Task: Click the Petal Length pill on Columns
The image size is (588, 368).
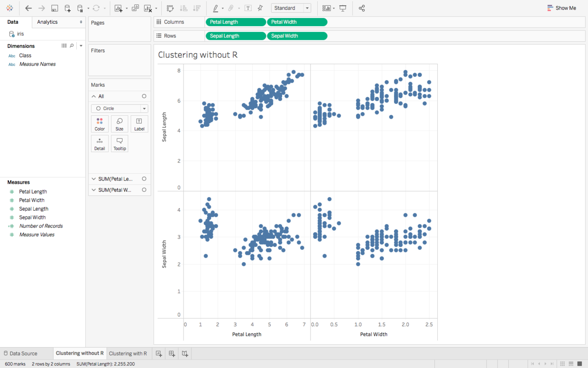Action: pos(236,22)
